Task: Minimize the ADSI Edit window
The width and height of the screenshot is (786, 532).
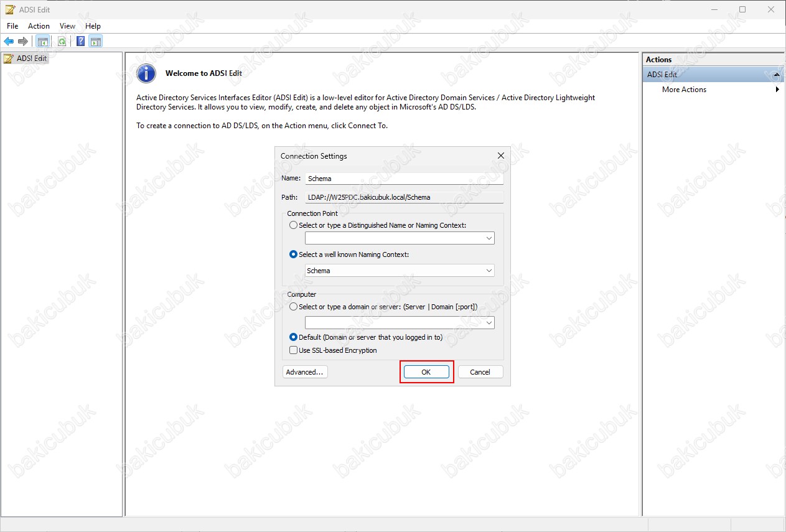Action: pos(715,9)
